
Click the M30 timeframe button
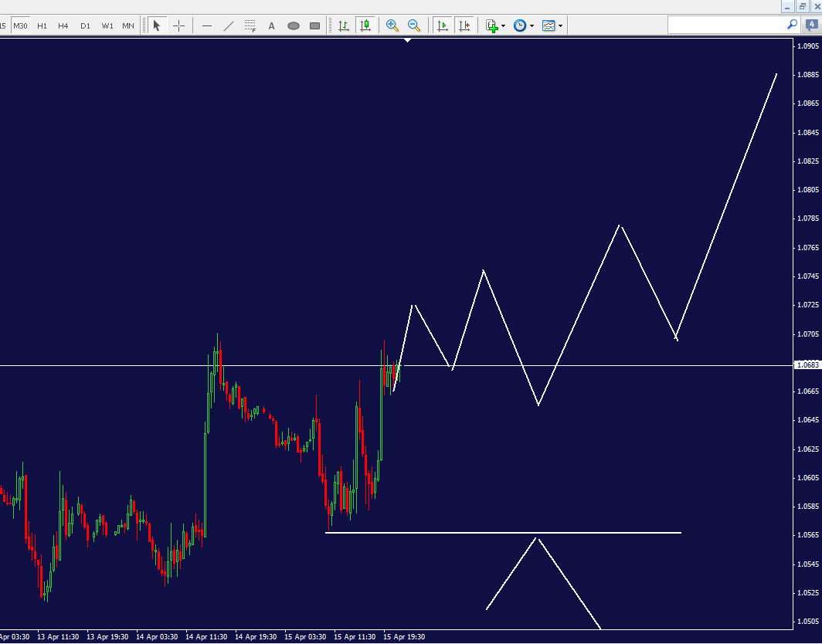(21, 25)
